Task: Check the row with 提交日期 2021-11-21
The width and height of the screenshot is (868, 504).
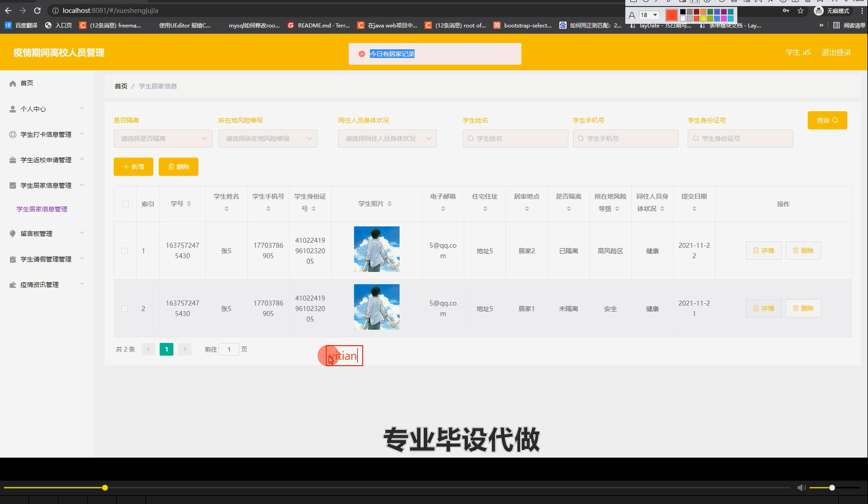Action: pyautogui.click(x=125, y=309)
